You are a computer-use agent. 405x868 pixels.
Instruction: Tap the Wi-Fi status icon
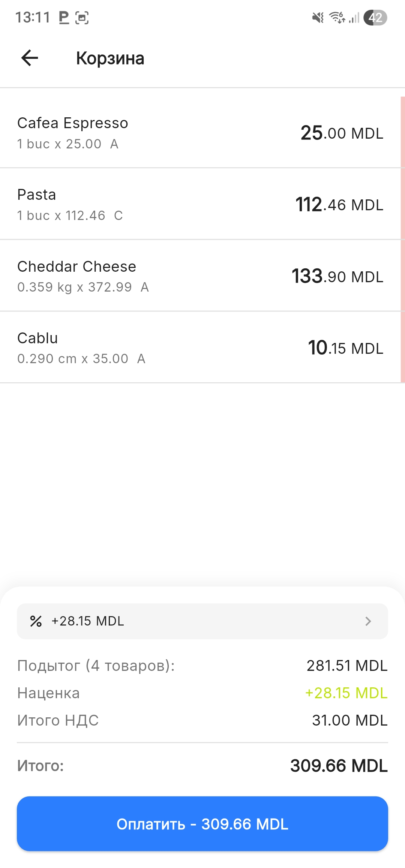click(337, 17)
